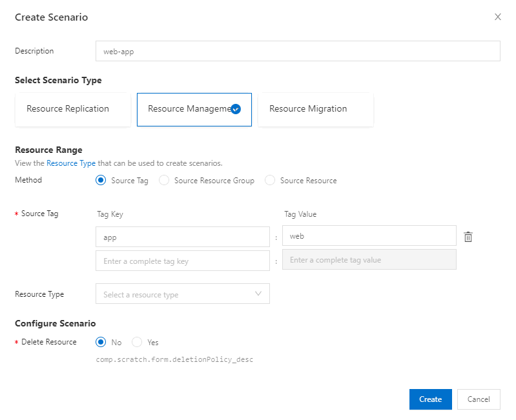This screenshot has height=420, width=516.
Task: Click the Tag Value field containing web
Action: pyautogui.click(x=369, y=235)
